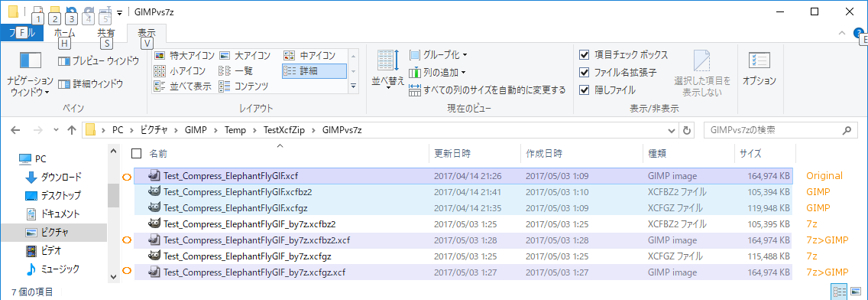This screenshot has height=300, width=868.
Task: Select the list (一覧) layout
Action: coord(236,71)
